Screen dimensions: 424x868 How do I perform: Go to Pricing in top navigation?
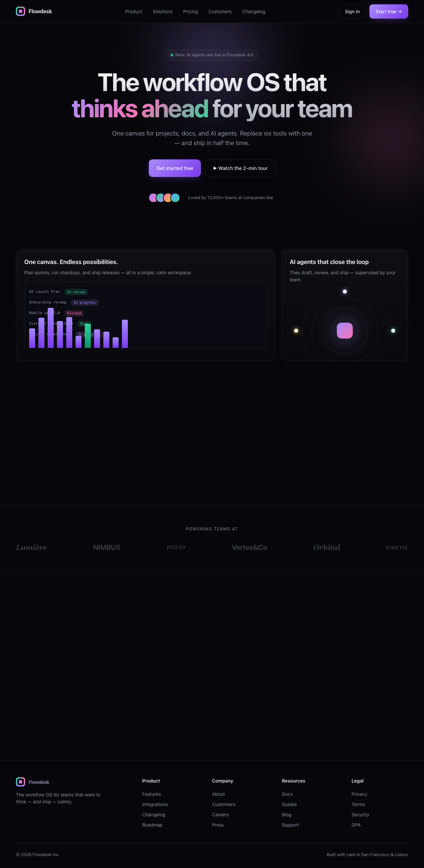[190, 12]
